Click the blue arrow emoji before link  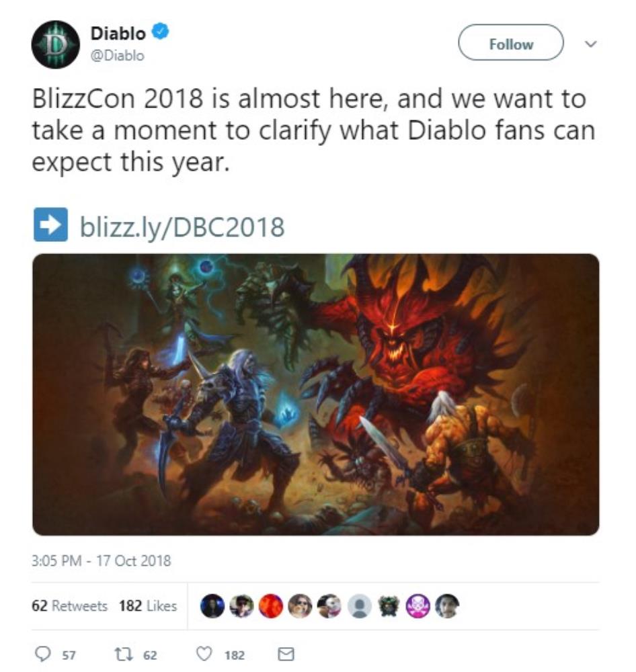tap(50, 224)
